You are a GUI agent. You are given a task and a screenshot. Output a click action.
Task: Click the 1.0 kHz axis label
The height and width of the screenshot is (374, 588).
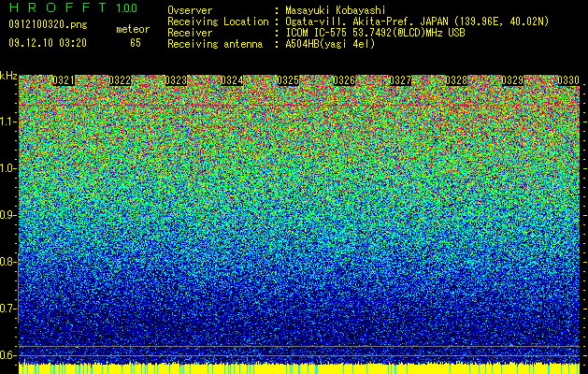tap(8, 168)
